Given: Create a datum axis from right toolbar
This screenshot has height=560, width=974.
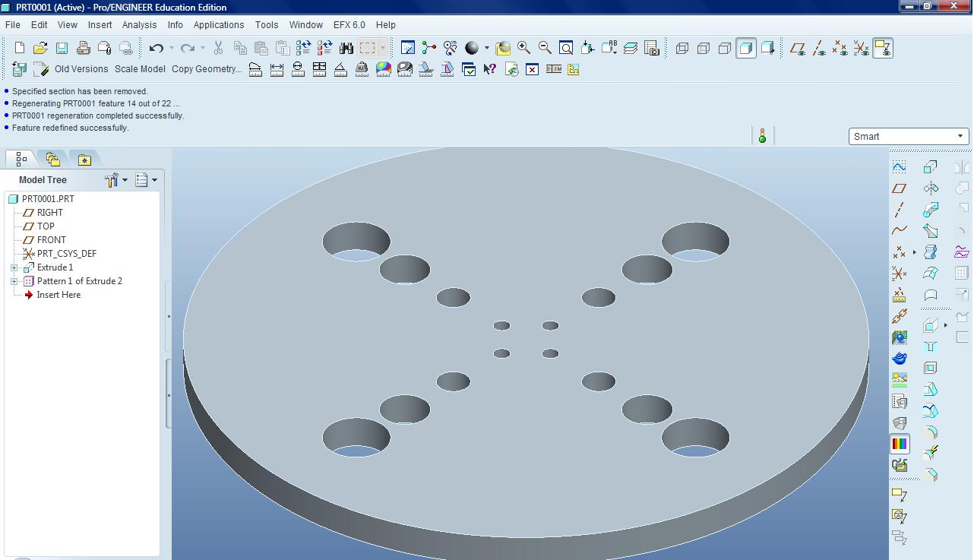Looking at the screenshot, I should coord(900,210).
